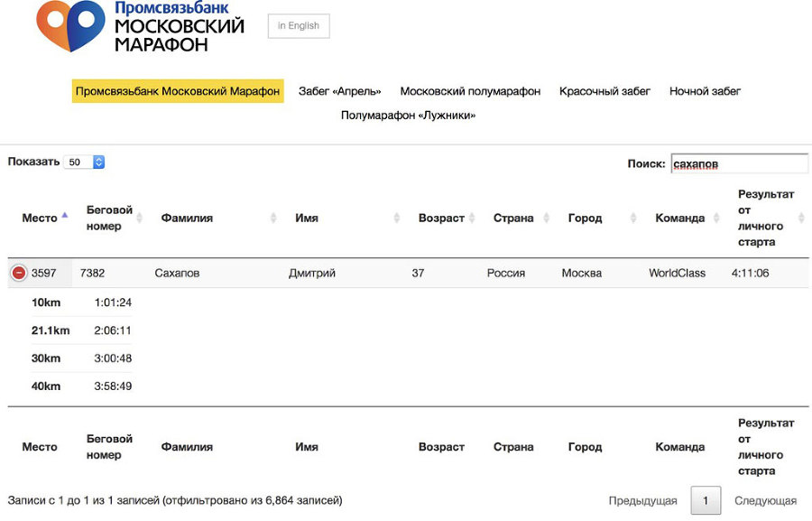Sort results using the Имя sort icon
Viewport: 812px width, 521px height.
(395, 217)
